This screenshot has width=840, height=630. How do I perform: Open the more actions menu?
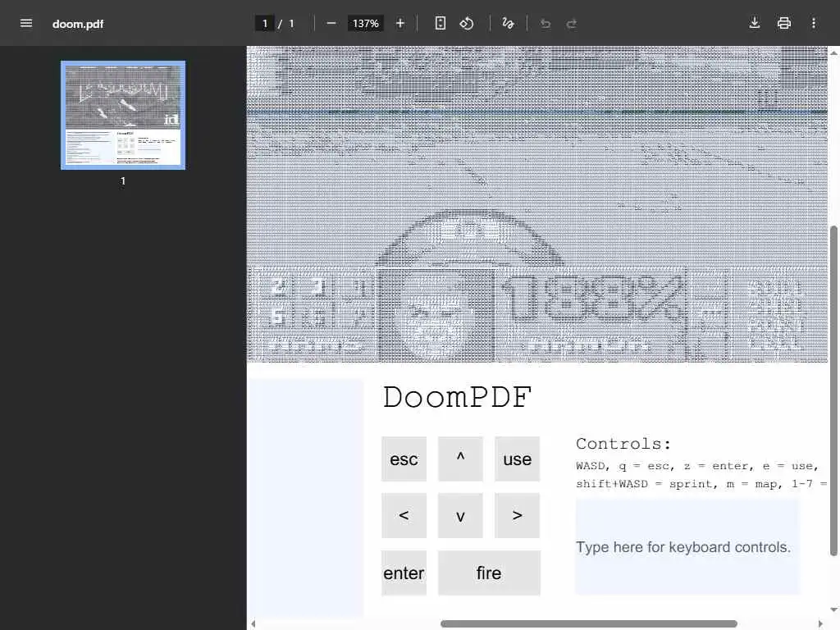coord(813,23)
